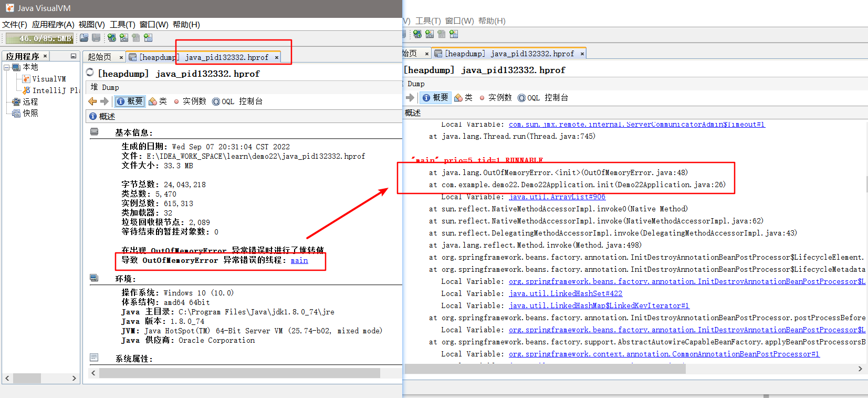This screenshot has width=868, height=398.
Task: Click the right window horizontal scrollbar thumb
Action: pyautogui.click(x=545, y=369)
